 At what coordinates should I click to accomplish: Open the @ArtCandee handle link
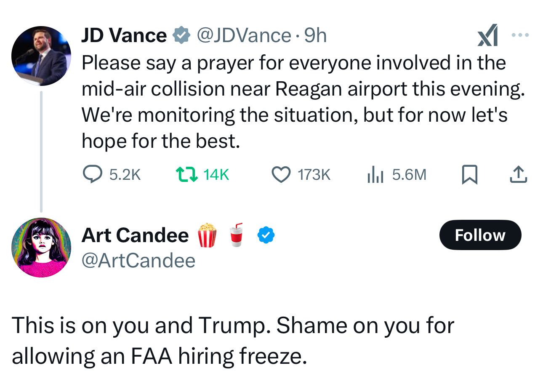(x=138, y=261)
